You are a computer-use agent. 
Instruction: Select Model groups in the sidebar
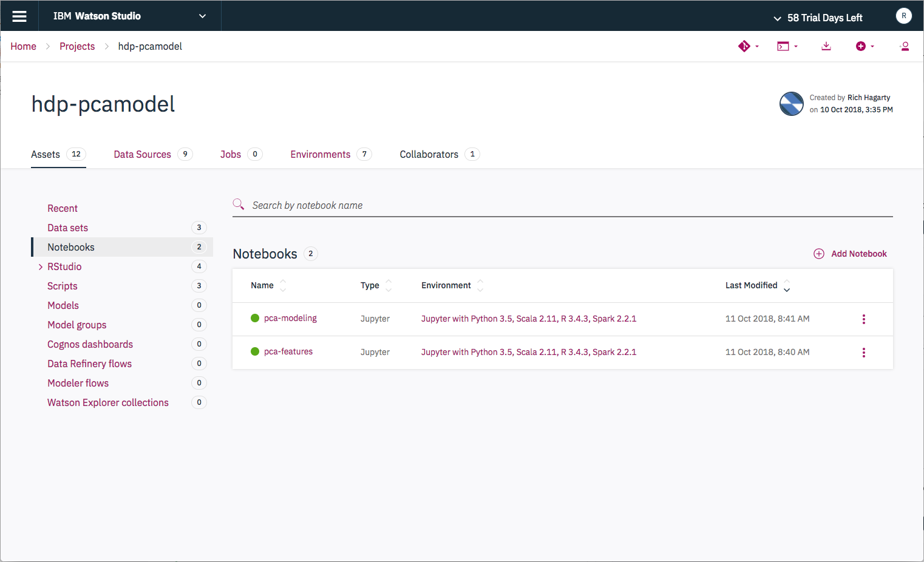[x=77, y=325]
